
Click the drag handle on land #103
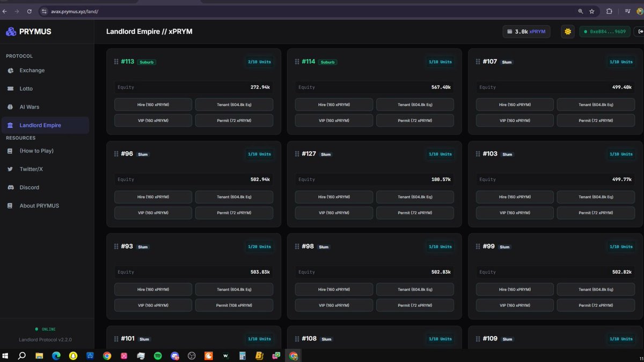pos(478,154)
